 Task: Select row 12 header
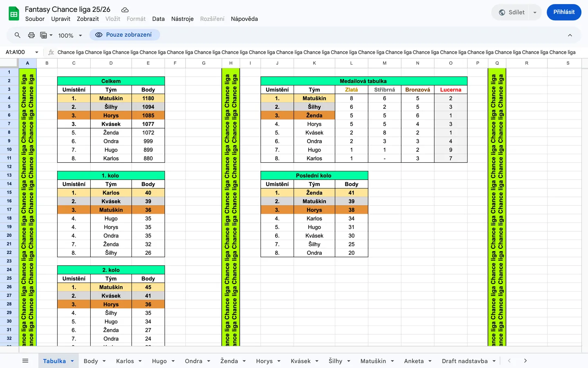tap(9, 166)
